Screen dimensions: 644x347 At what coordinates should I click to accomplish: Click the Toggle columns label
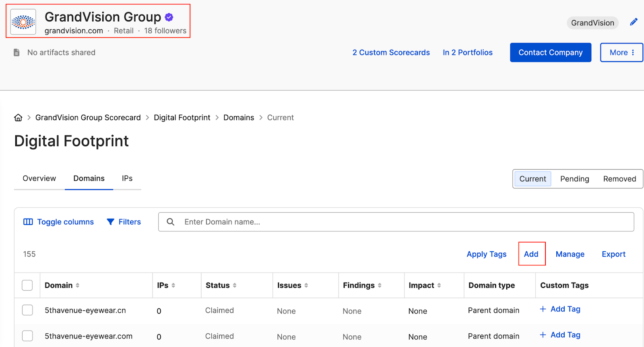click(66, 222)
